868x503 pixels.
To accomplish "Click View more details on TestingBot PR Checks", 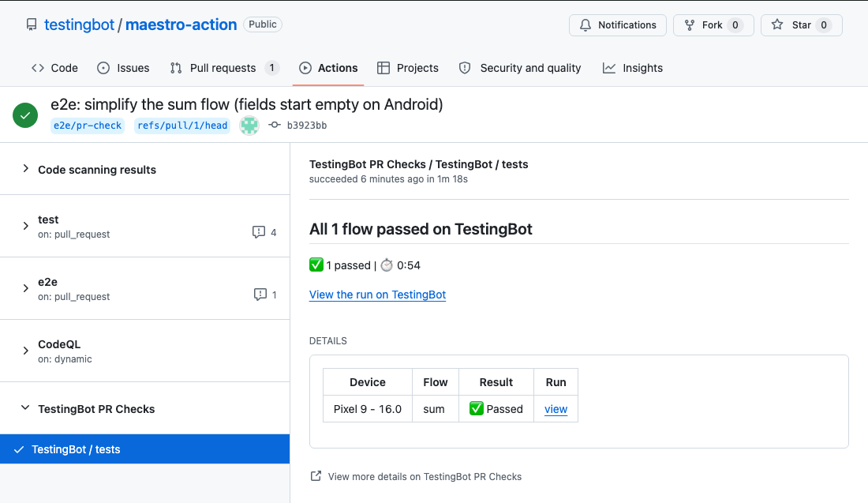I will click(x=425, y=476).
